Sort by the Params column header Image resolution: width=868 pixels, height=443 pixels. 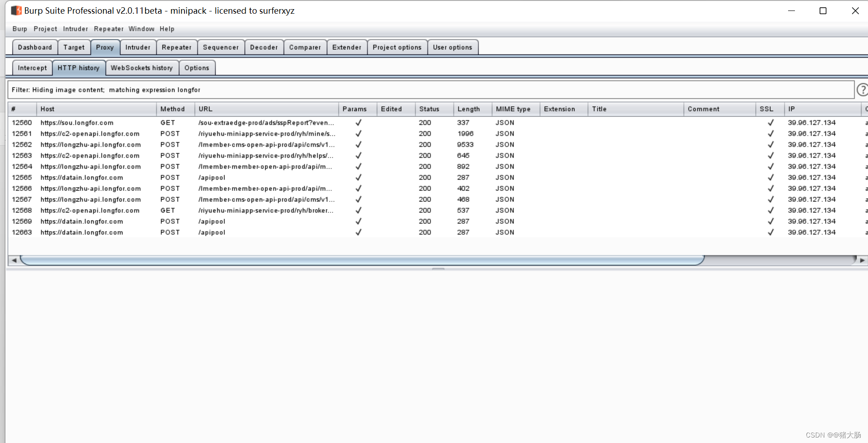tap(358, 109)
